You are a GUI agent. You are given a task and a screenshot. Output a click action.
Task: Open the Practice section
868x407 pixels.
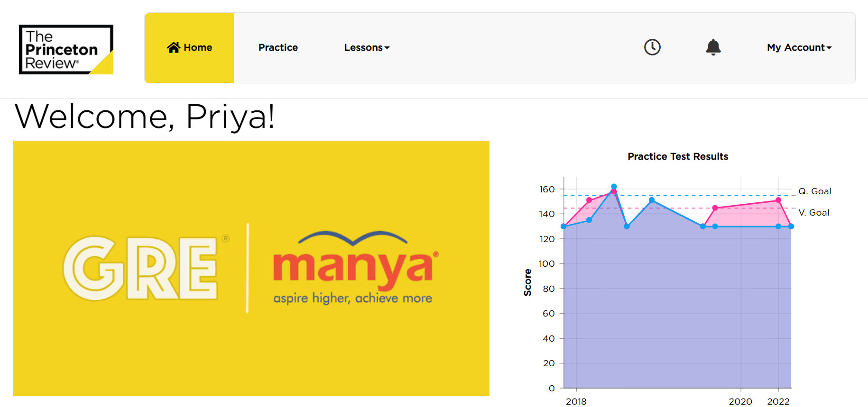click(x=278, y=47)
